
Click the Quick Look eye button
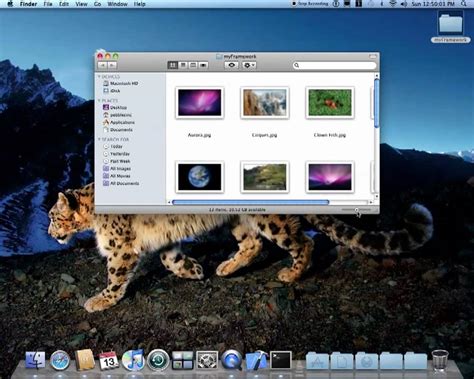pyautogui.click(x=231, y=65)
